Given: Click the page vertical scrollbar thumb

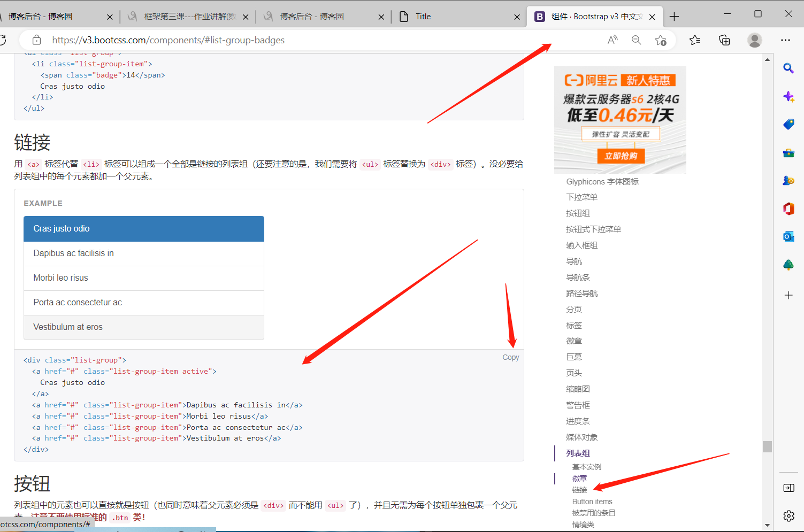Looking at the screenshot, I should click(767, 446).
